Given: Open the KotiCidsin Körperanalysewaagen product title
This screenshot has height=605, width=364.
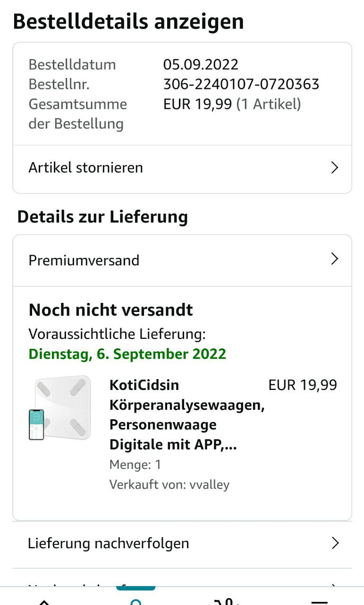Looking at the screenshot, I should (x=186, y=415).
